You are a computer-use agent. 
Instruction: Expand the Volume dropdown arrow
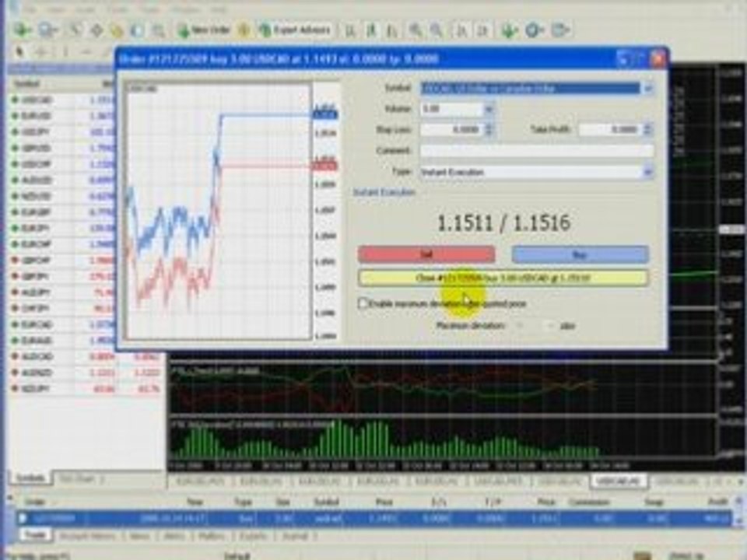pos(489,109)
